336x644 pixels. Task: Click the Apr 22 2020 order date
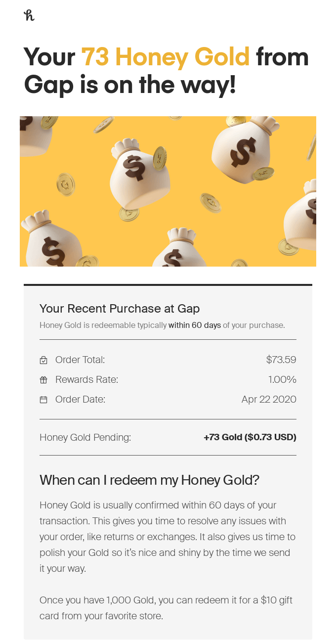click(x=269, y=399)
